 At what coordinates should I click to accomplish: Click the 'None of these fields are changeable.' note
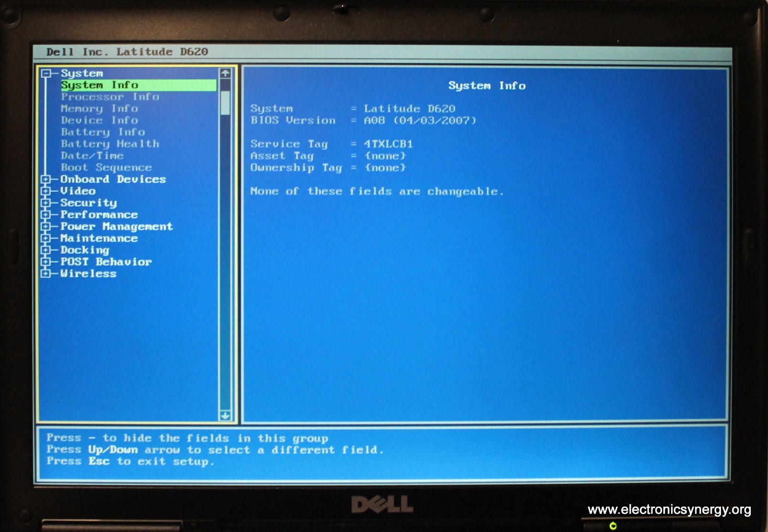coord(377,191)
